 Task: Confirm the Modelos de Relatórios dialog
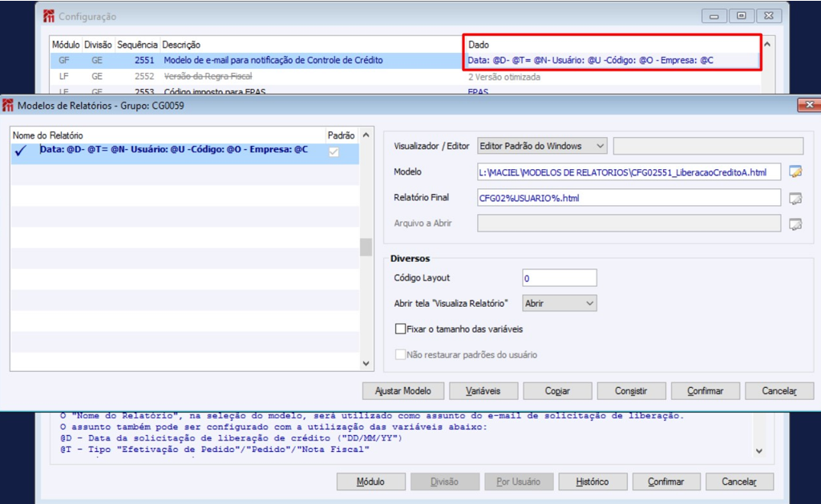point(706,391)
